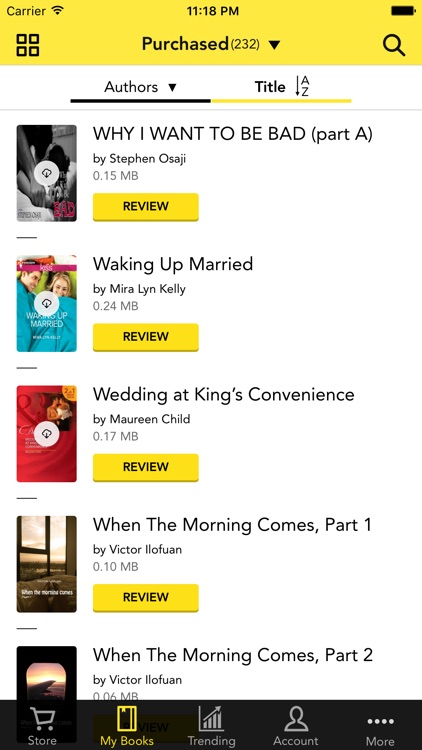The height and width of the screenshot is (750, 422).
Task: Open search with magnifier icon
Action: point(394,45)
